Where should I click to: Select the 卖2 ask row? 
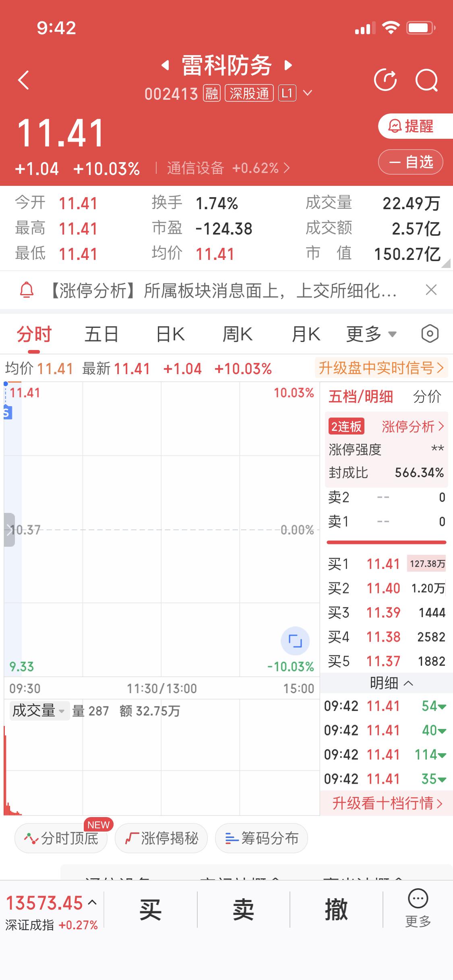[387, 498]
